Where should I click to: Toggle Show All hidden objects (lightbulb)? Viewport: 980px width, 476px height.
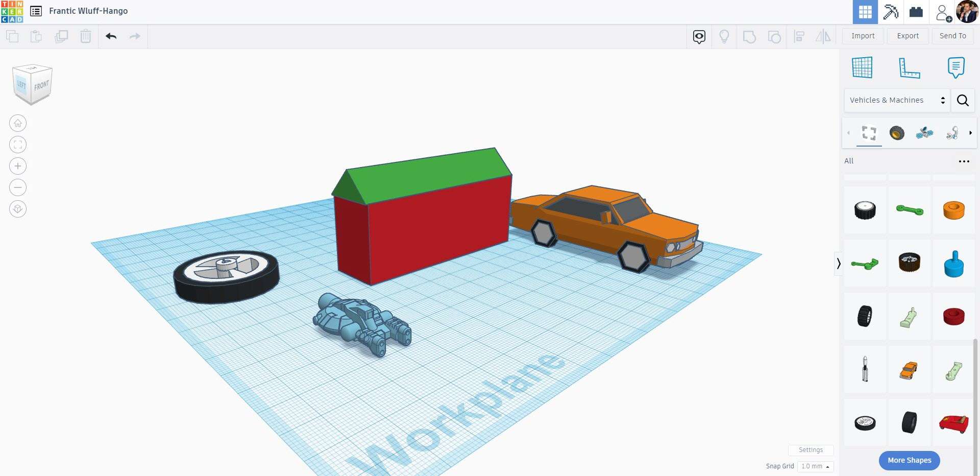tap(724, 36)
